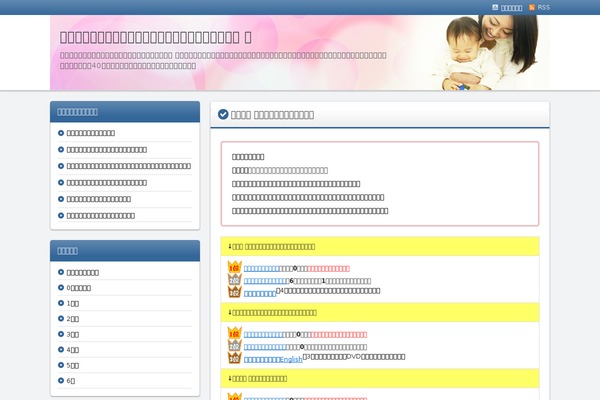This screenshot has height=400, width=600.
Task: Click the gold crown in the second ranking
Action: coord(235,333)
